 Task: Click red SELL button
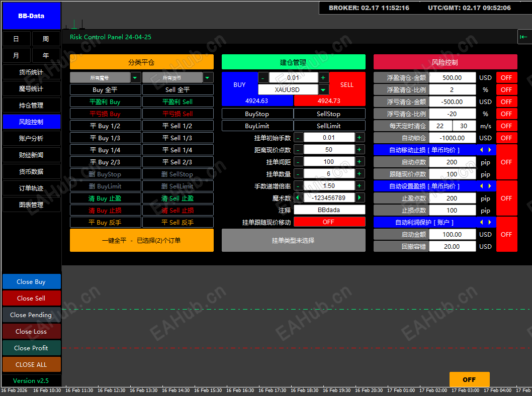click(347, 85)
